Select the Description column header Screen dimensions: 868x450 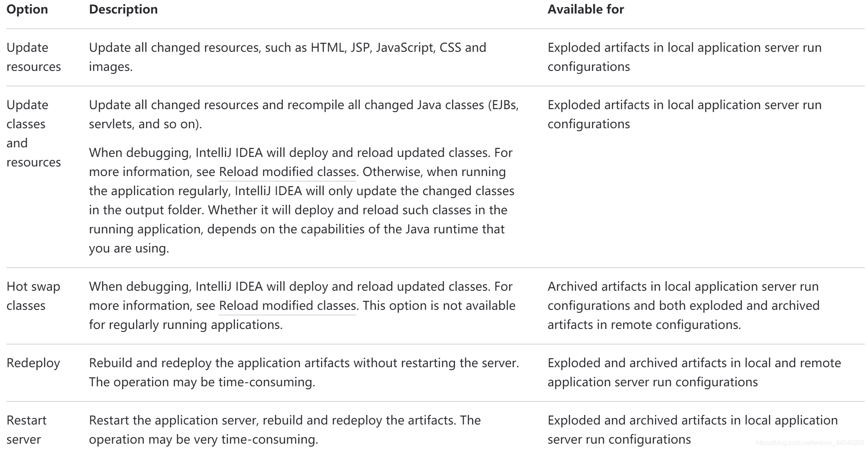[124, 9]
